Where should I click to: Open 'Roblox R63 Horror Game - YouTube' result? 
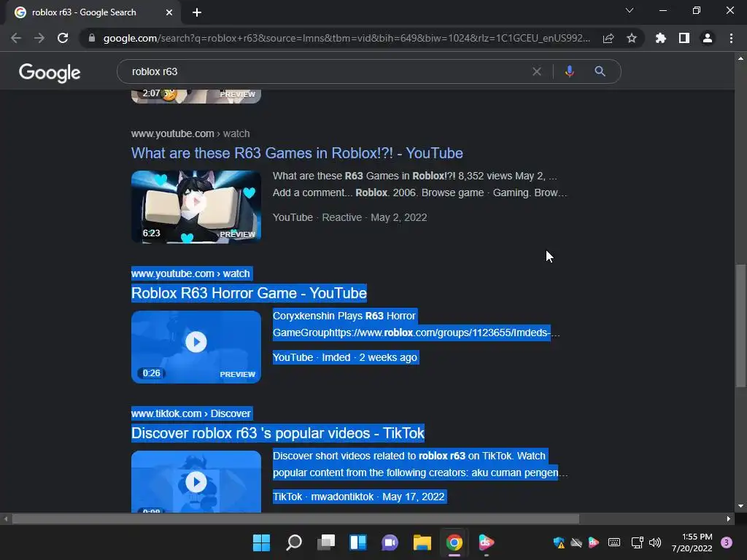pos(249,293)
